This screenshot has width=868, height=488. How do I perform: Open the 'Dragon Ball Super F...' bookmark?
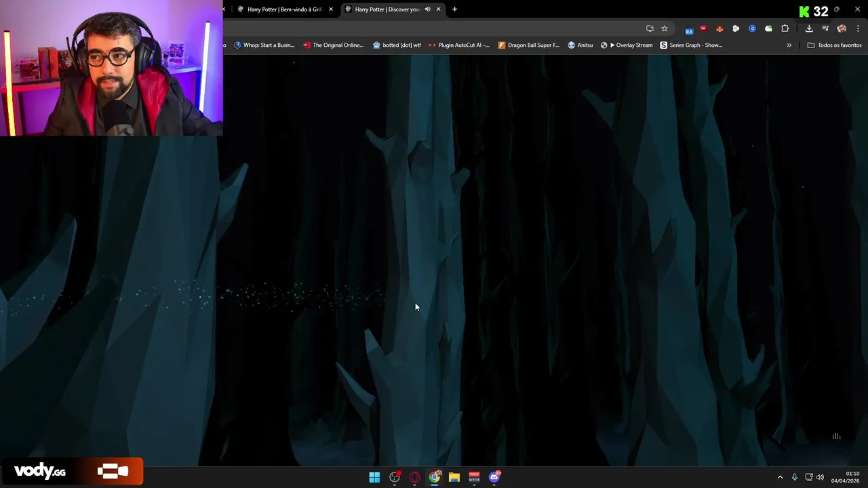[529, 45]
